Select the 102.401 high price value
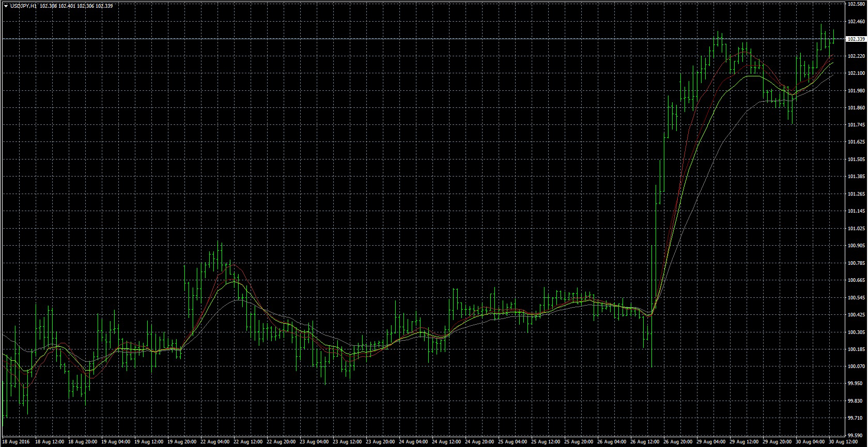This screenshot has width=868, height=447. point(67,6)
